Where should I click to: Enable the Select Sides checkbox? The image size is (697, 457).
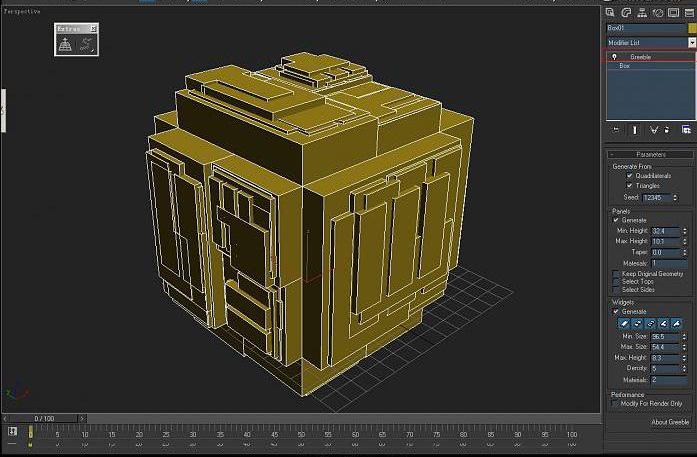tap(616, 289)
